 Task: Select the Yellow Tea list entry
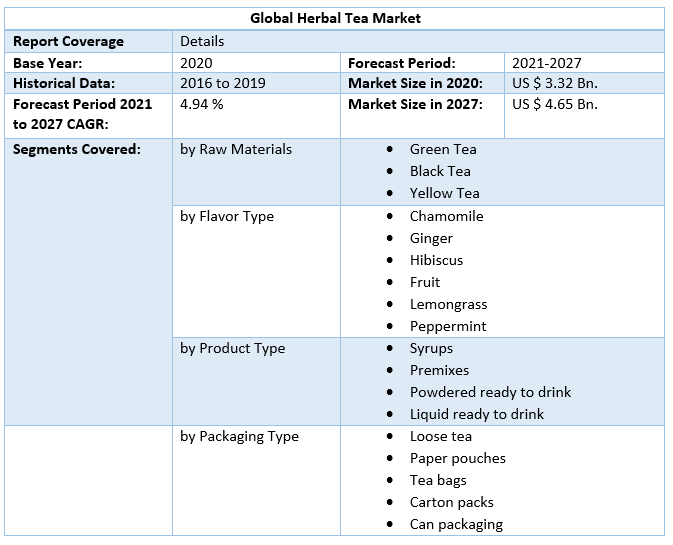444,193
